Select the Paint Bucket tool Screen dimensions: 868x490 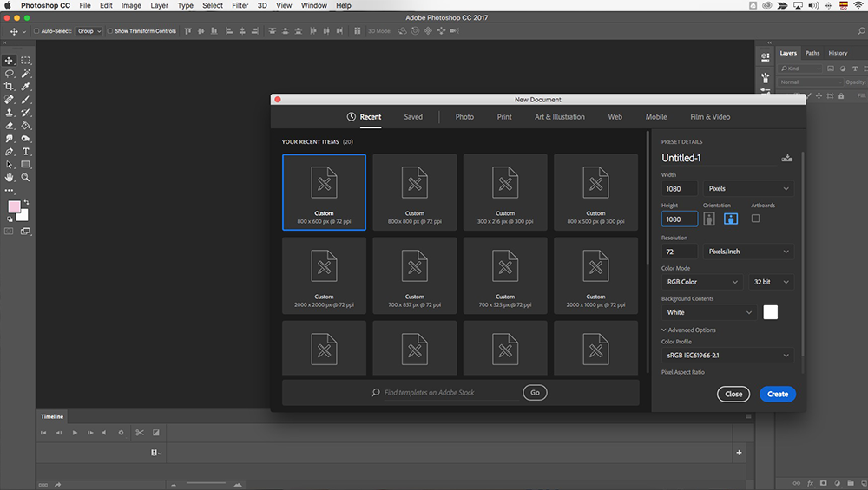point(25,126)
